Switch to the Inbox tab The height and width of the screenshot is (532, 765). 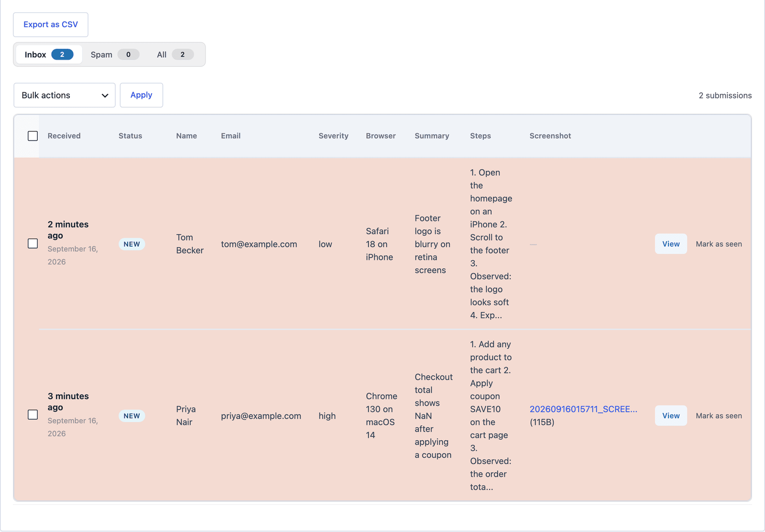[x=49, y=54]
